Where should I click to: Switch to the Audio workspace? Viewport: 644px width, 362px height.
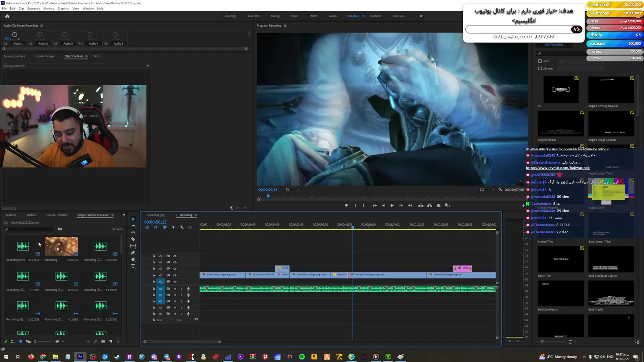333,16
